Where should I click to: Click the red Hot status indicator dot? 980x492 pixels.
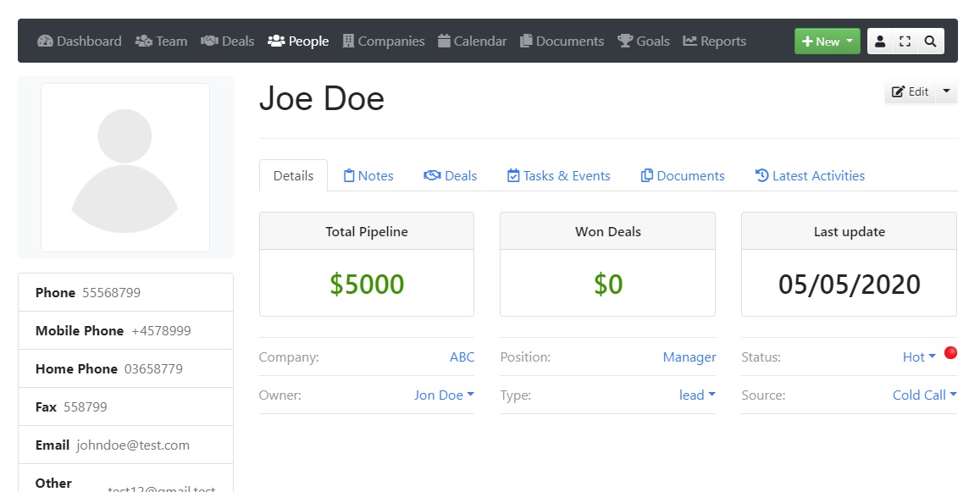[x=950, y=352]
